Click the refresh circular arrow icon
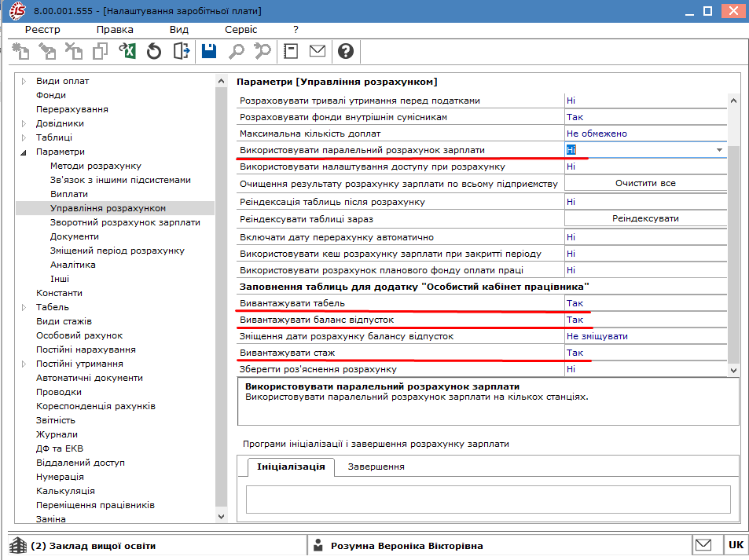Viewport: 749px width, 560px height. (154, 51)
